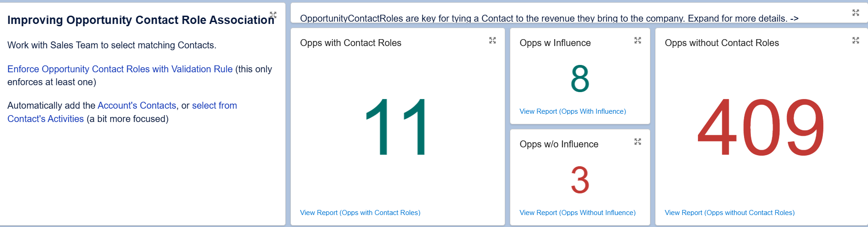Expand the Opps without Contact Roles widget

(856, 41)
